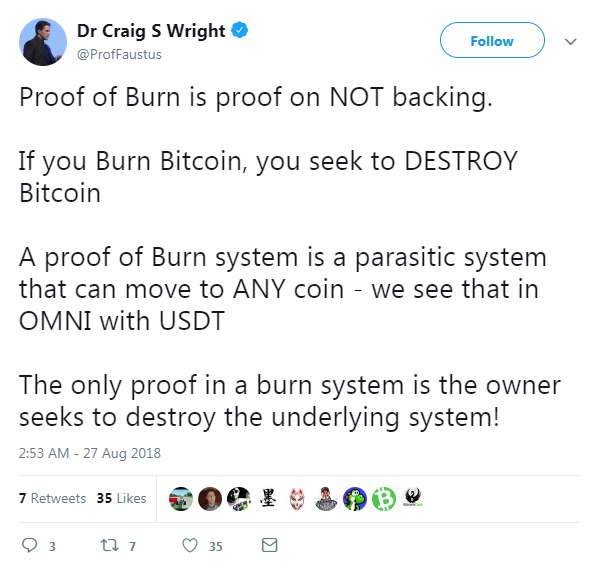
Task: Open the Yoshi liker avatar
Action: 355,499
